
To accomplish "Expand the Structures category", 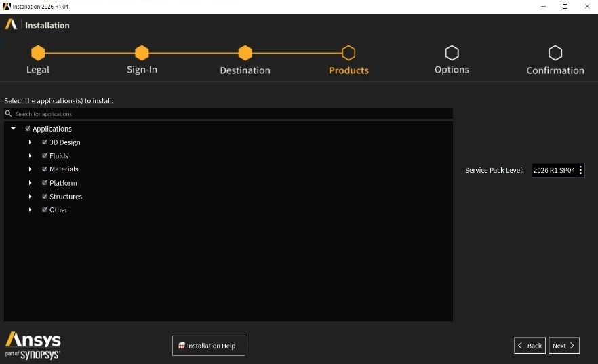I will (x=30, y=197).
